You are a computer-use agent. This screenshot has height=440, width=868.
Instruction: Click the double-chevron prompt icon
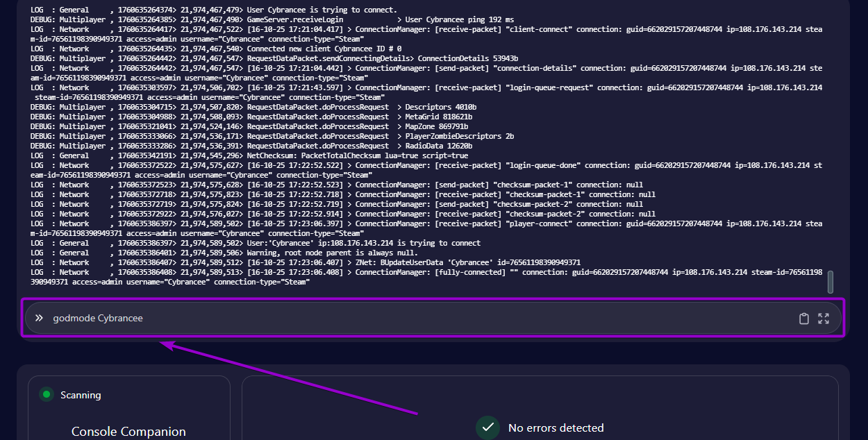(40, 318)
